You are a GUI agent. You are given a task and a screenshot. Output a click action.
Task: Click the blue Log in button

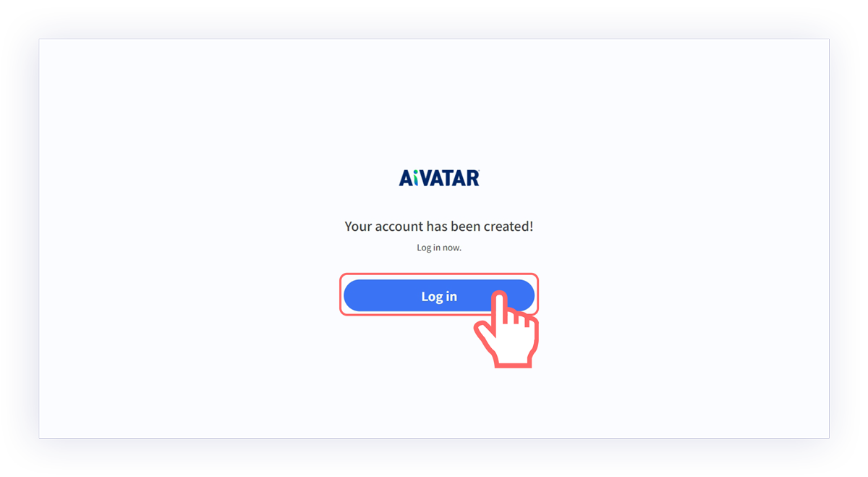tap(439, 295)
